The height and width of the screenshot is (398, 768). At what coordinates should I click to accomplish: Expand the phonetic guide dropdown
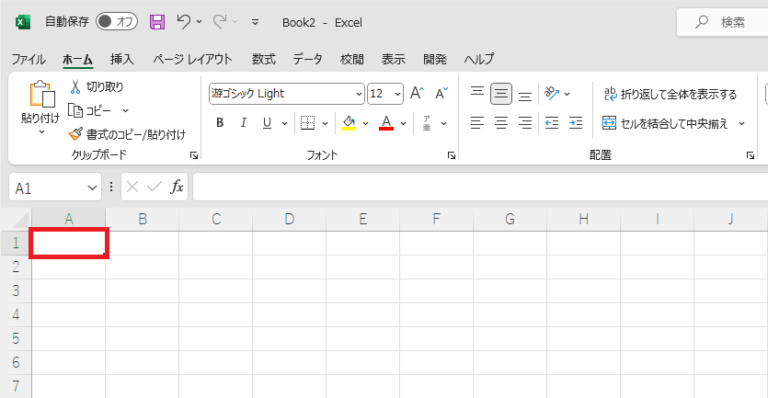[444, 123]
